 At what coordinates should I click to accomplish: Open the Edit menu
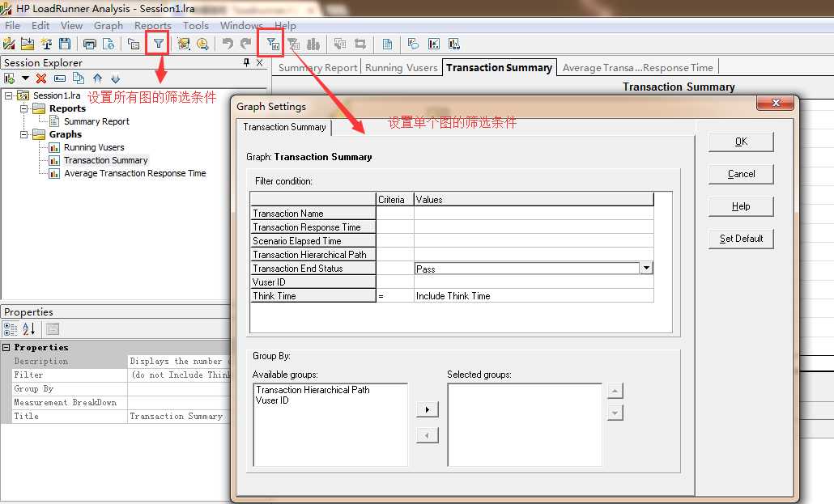click(x=40, y=26)
